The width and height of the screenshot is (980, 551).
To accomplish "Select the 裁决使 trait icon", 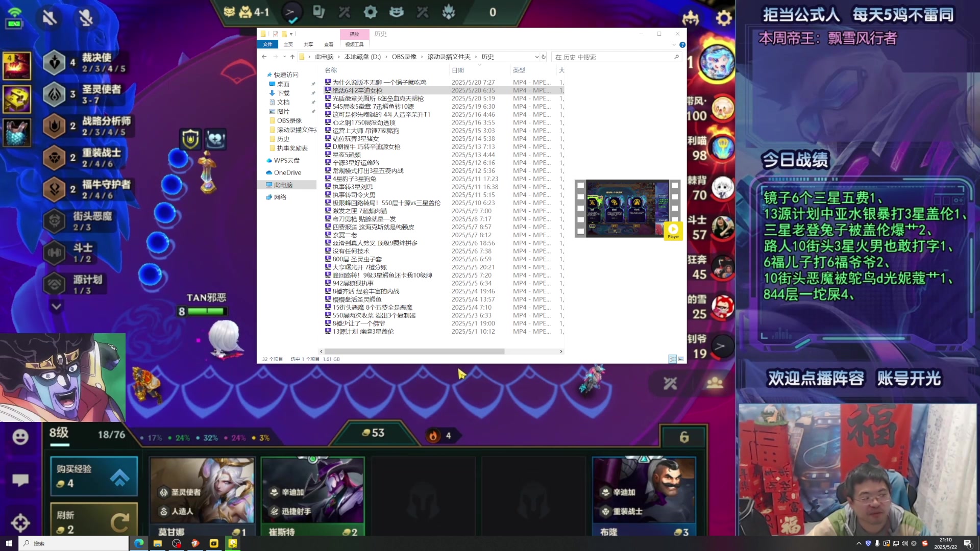I will [x=55, y=62].
